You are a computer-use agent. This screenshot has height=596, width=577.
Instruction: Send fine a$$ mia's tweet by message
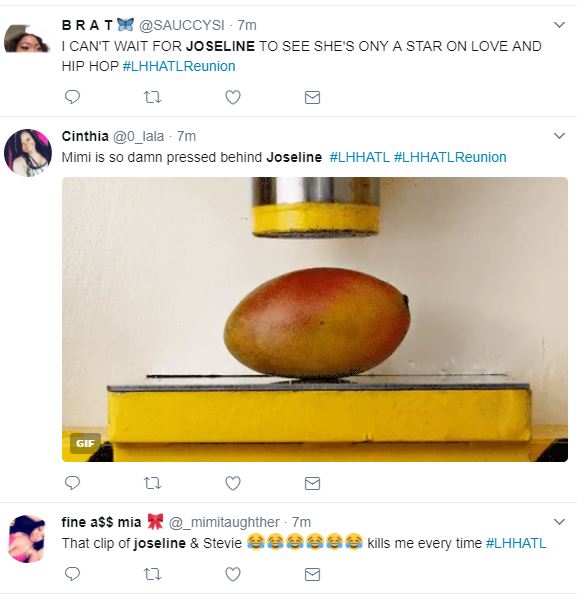tap(312, 574)
